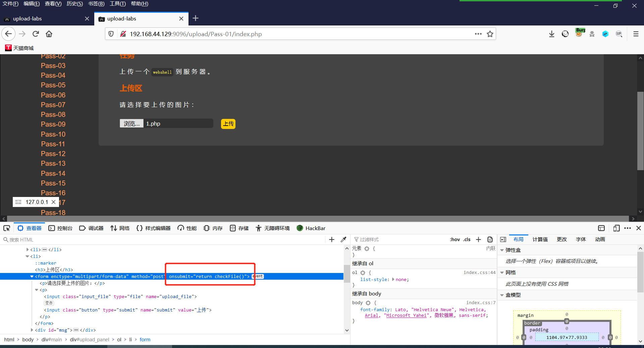Open the HackBar tab
The height and width of the screenshot is (348, 644).
(311, 228)
